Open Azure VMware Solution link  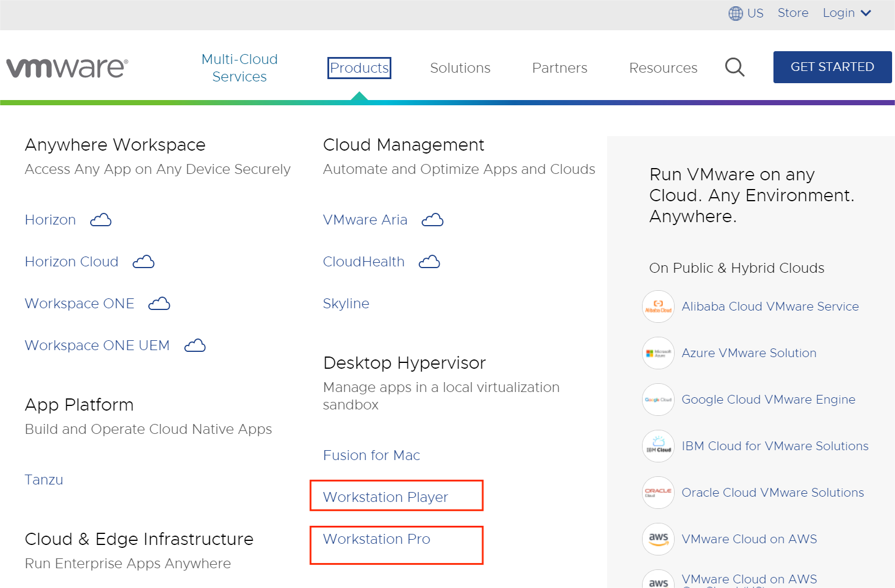[749, 353]
